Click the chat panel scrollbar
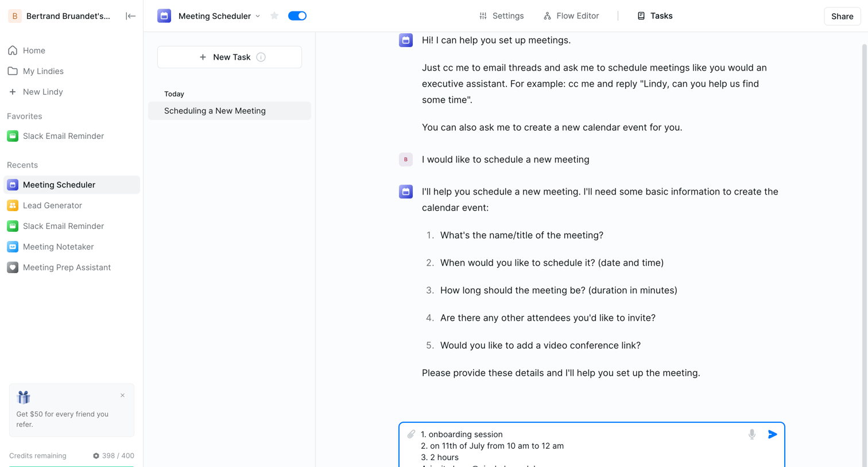868x467 pixels. 865,255
